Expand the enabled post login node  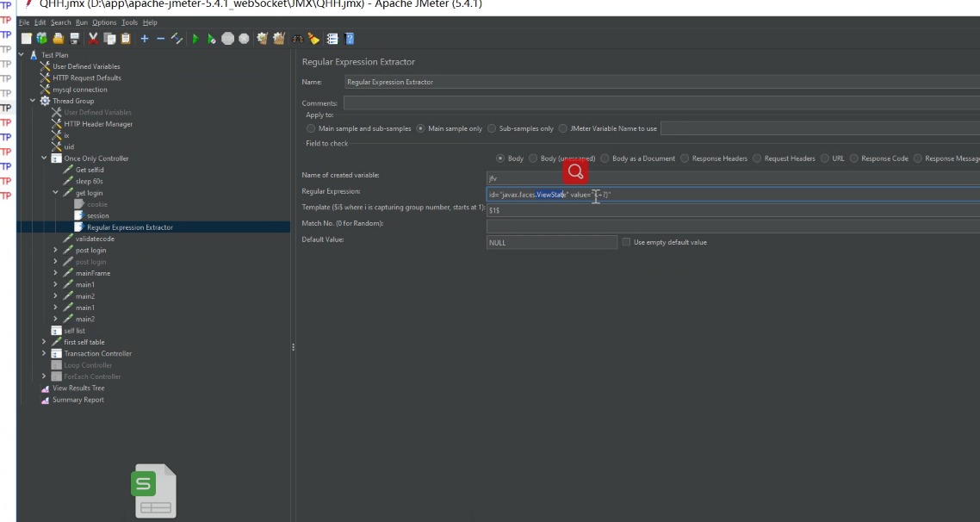pyautogui.click(x=56, y=250)
